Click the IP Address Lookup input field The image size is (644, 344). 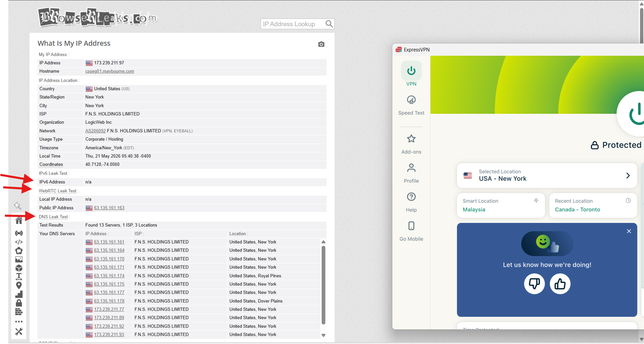click(292, 24)
